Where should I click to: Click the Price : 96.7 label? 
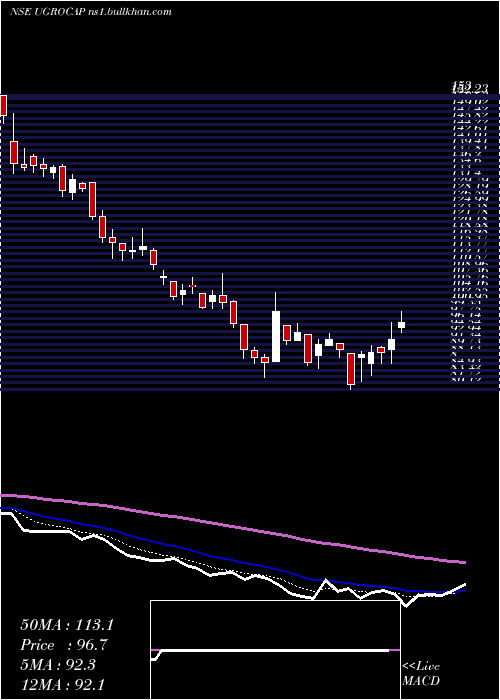click(63, 645)
